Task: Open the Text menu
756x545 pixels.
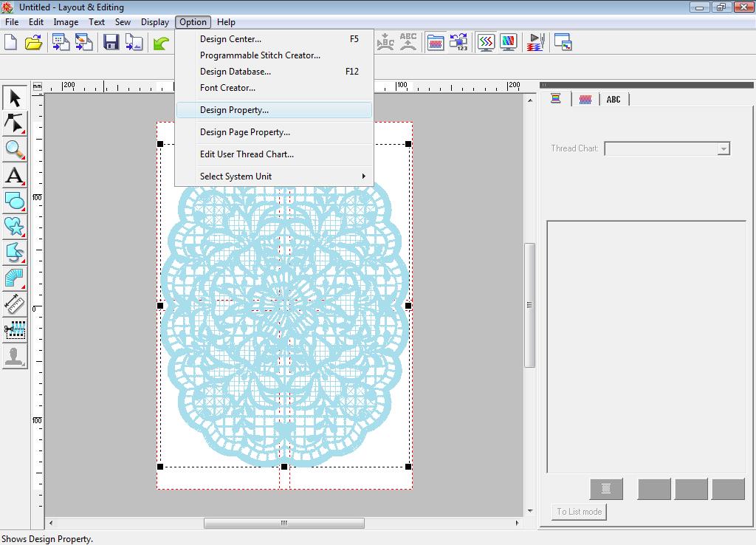Action: [x=97, y=22]
